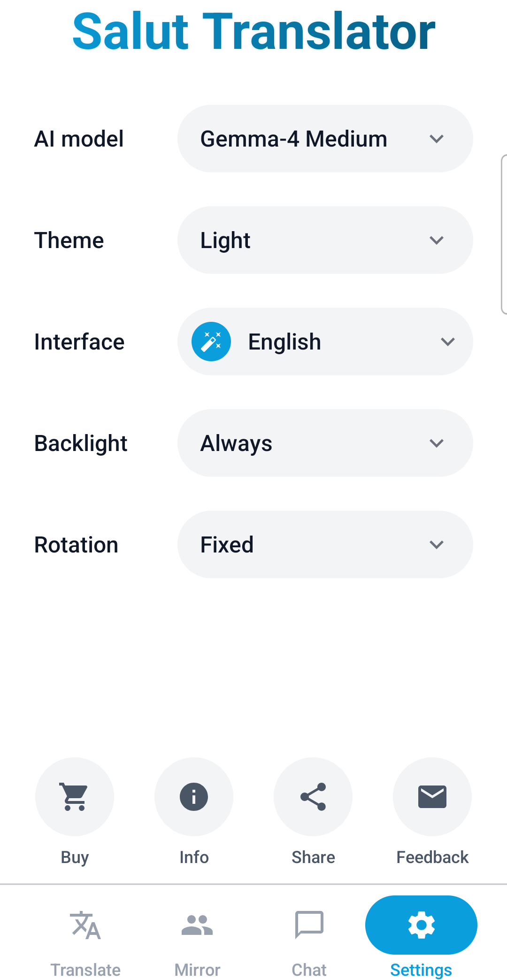This screenshot has width=507, height=980.
Task: Open the Rotation dropdown
Action: [x=325, y=544]
